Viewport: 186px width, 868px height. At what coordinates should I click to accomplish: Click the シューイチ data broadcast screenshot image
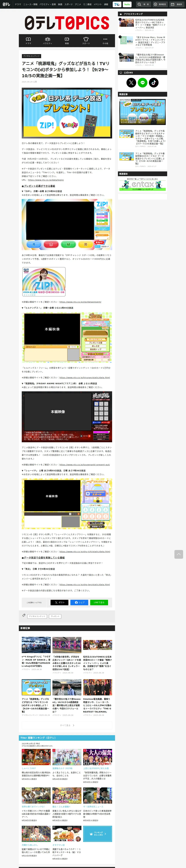(x=67, y=504)
